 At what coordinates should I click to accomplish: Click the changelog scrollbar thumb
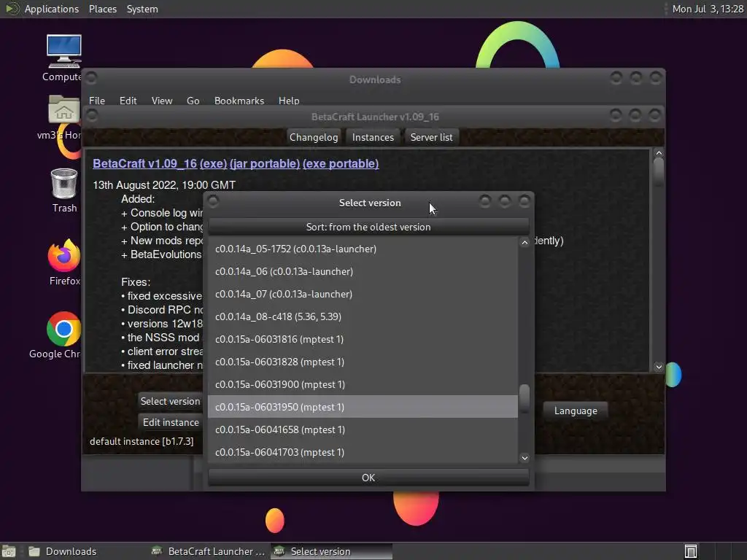[x=659, y=171]
